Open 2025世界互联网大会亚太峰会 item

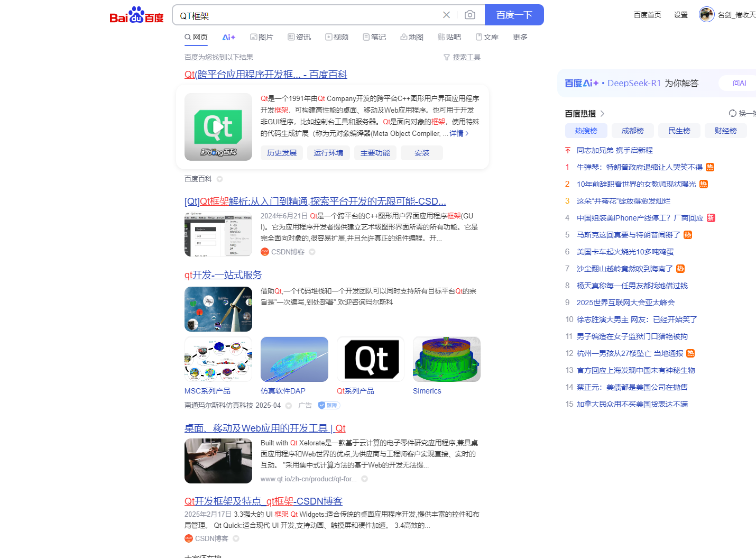[x=626, y=303]
